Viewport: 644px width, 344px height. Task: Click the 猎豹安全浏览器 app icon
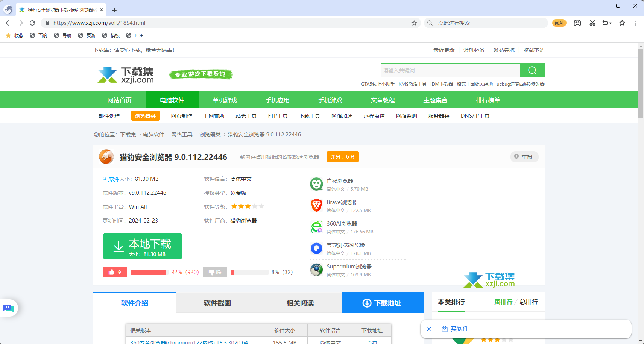tap(106, 157)
